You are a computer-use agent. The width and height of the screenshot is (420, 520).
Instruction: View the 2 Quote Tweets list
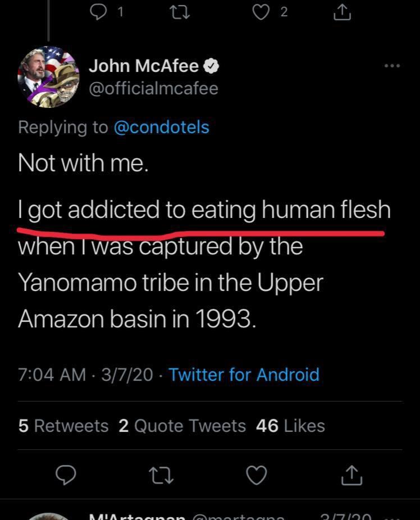(182, 426)
